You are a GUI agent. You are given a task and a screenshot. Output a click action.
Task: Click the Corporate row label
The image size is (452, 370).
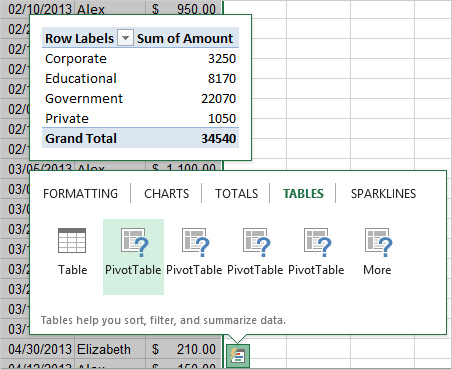click(76, 59)
